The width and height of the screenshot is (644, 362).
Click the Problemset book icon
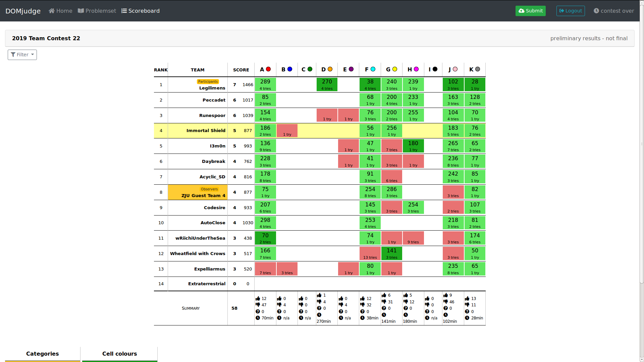coord(81,11)
